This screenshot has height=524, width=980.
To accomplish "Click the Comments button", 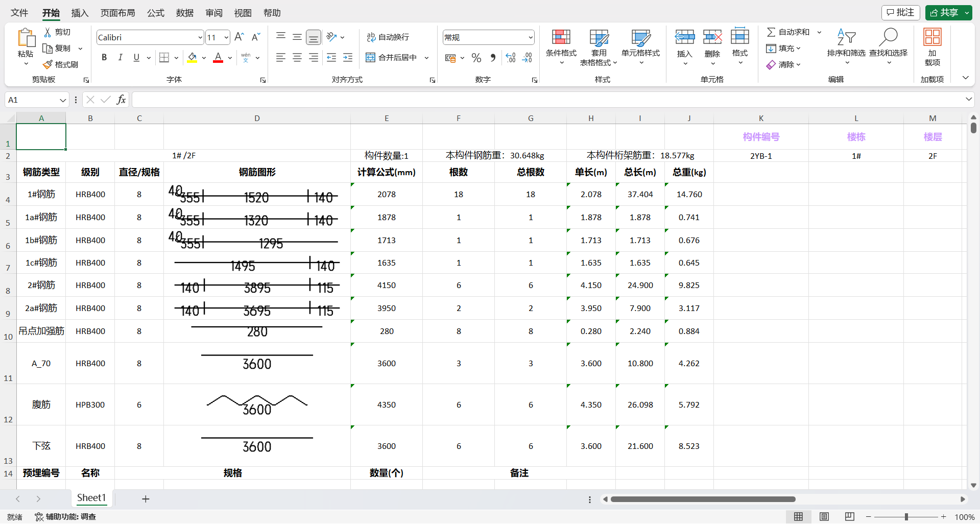I will pos(900,13).
